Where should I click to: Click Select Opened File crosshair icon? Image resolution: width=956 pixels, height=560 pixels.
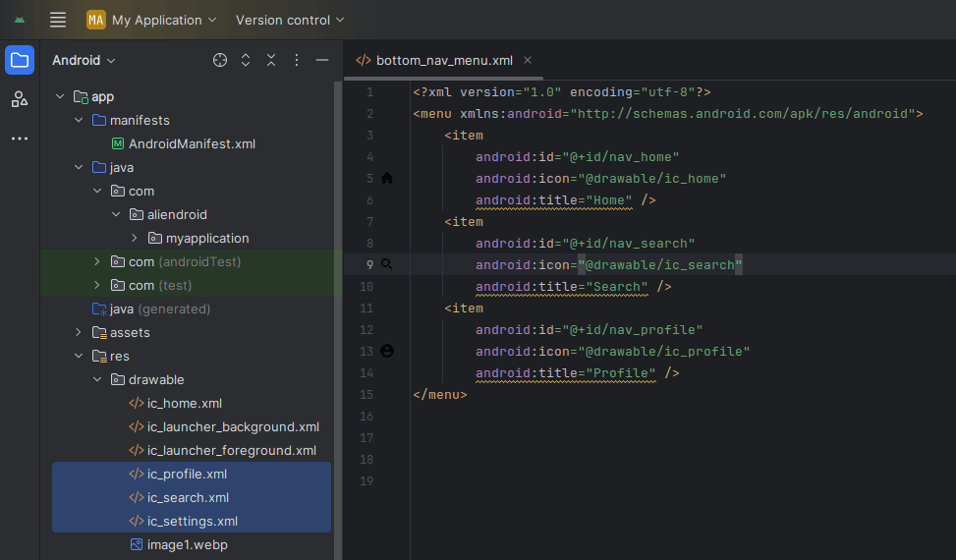click(x=220, y=60)
